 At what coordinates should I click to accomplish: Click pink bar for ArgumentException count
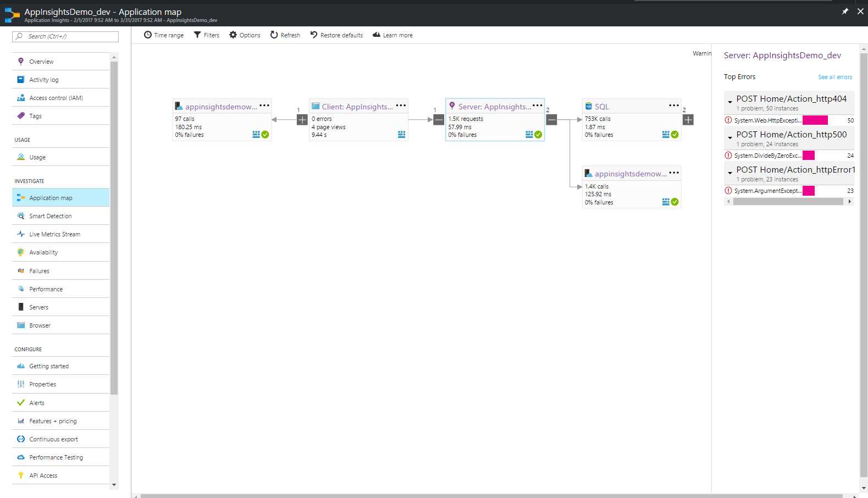809,191
